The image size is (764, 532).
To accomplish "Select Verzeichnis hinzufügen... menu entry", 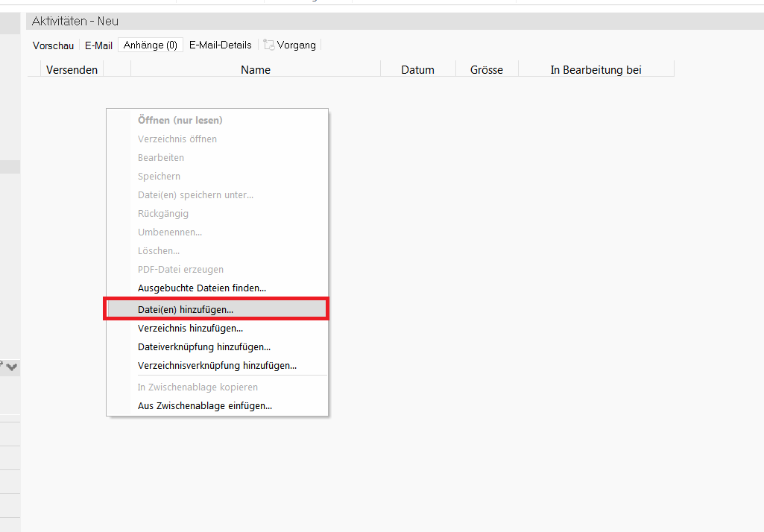I will pyautogui.click(x=190, y=328).
